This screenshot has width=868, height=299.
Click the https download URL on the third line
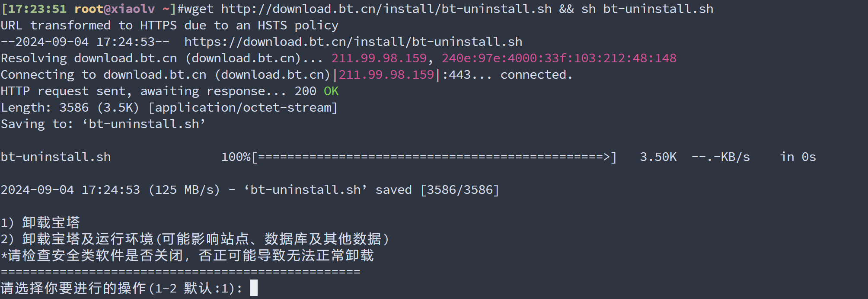(353, 42)
